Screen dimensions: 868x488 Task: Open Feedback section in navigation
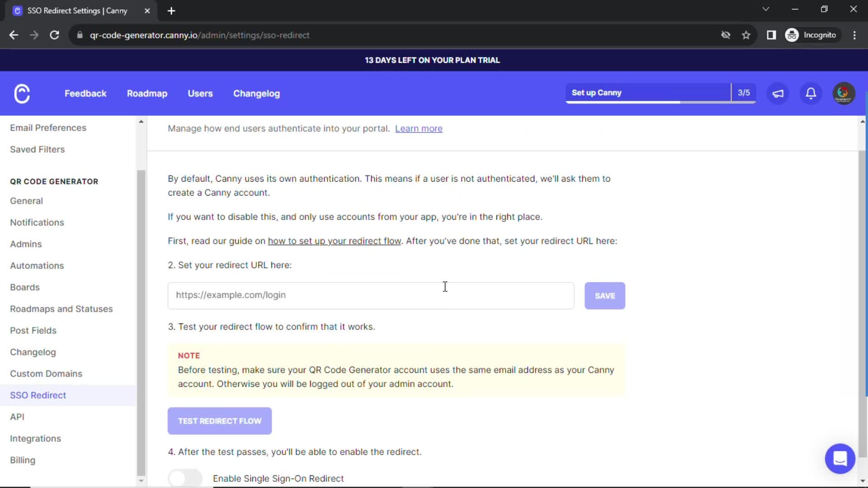point(86,93)
